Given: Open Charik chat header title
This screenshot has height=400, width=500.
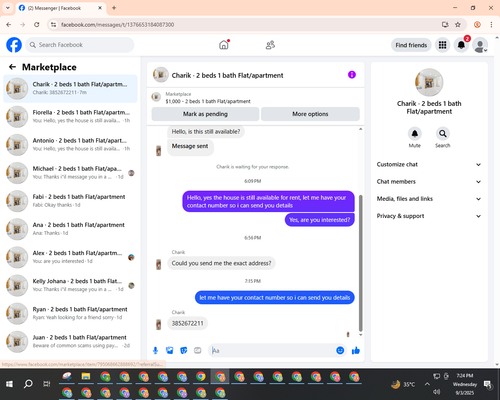Looking at the screenshot, I should pos(227,75).
